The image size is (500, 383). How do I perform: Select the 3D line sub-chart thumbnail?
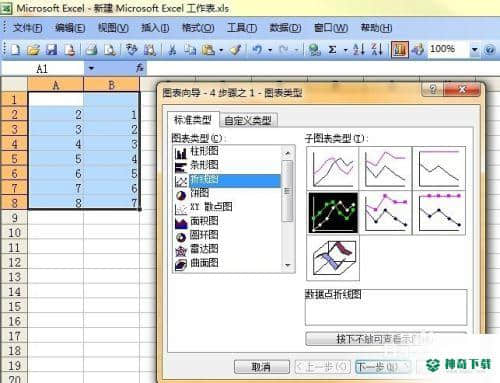[333, 258]
